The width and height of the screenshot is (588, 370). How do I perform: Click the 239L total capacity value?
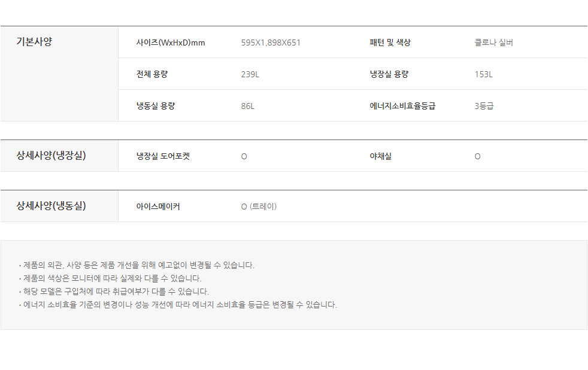250,74
